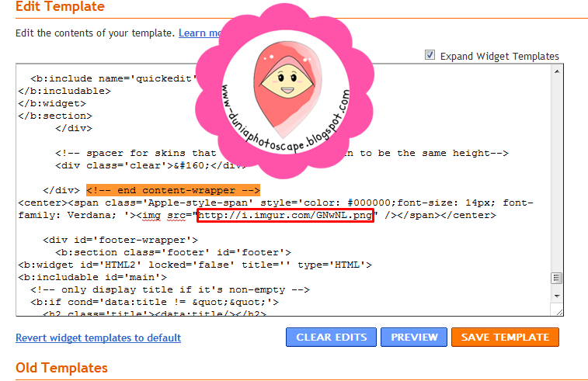Click the resize grip of the code textarea
Image resolution: width=588 pixels, height=381 pixels.
[558, 312]
